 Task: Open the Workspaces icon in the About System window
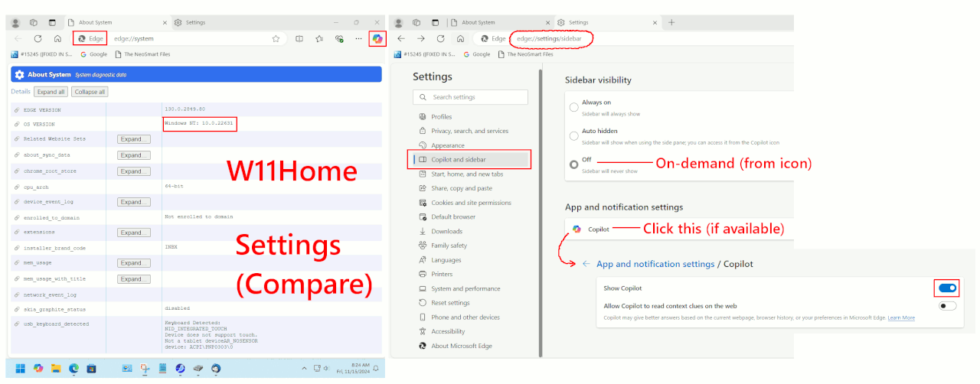pos(34,23)
